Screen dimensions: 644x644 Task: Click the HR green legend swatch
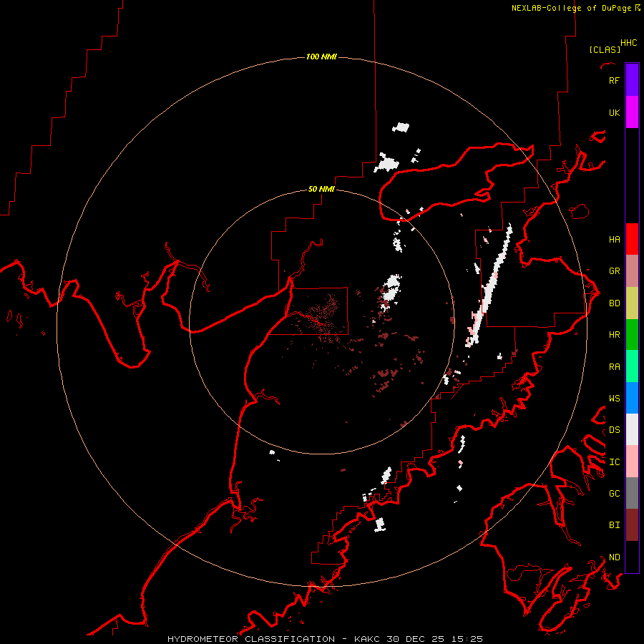pyautogui.click(x=632, y=335)
